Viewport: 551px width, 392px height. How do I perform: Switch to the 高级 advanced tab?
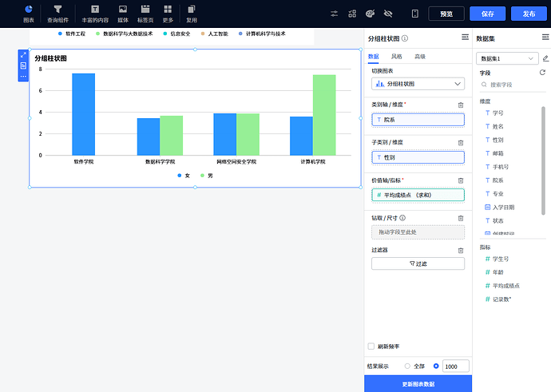click(x=419, y=57)
